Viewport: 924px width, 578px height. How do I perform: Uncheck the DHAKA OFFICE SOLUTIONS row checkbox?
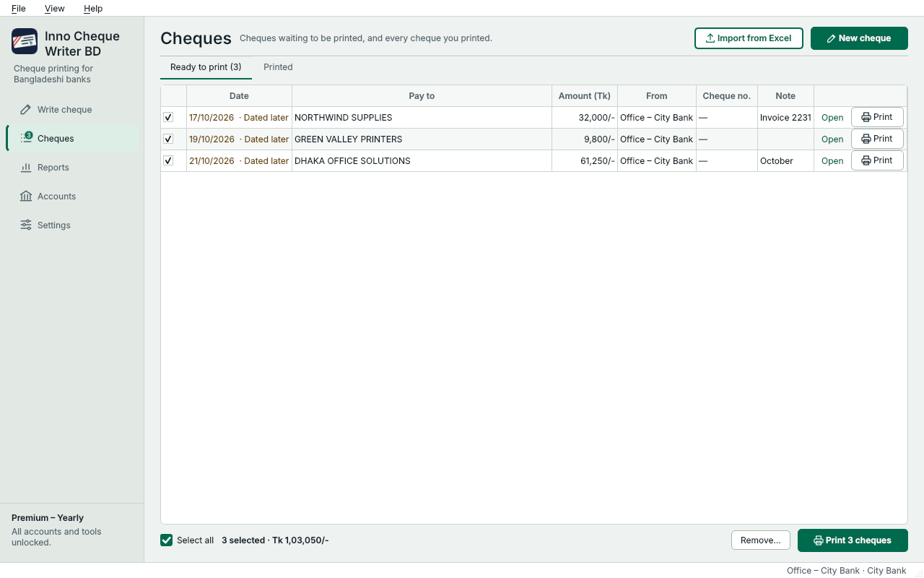(168, 160)
